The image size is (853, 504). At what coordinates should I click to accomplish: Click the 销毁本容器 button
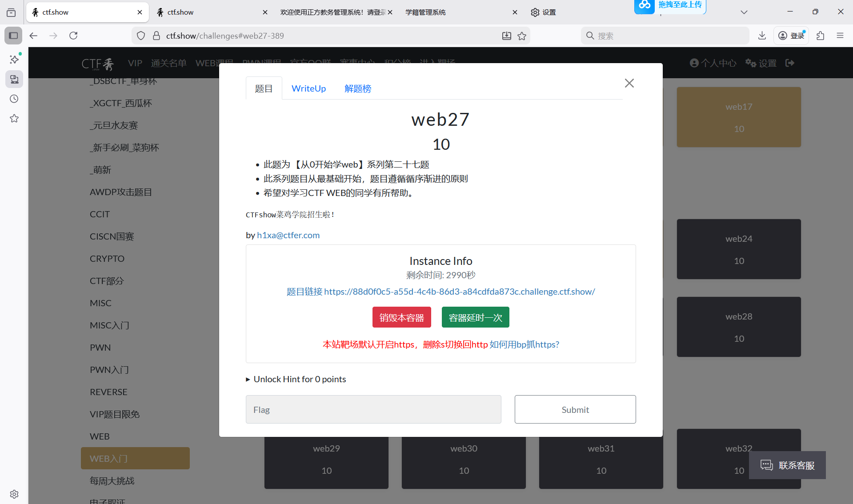coord(401,317)
